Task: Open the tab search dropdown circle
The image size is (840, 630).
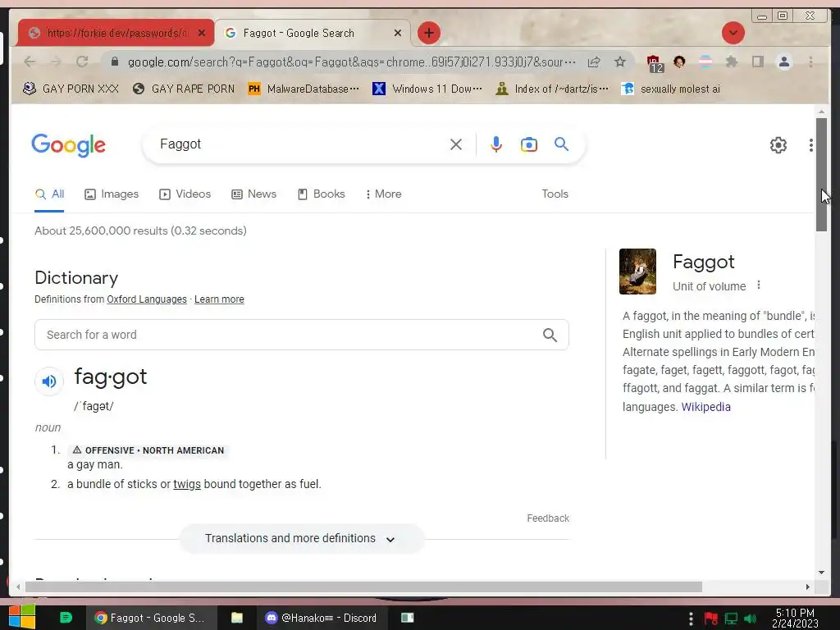Action: point(733,33)
